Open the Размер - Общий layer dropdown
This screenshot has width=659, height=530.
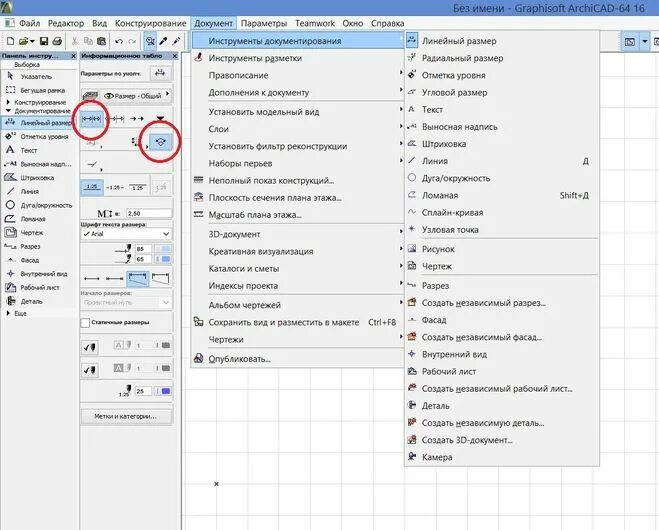(168, 95)
